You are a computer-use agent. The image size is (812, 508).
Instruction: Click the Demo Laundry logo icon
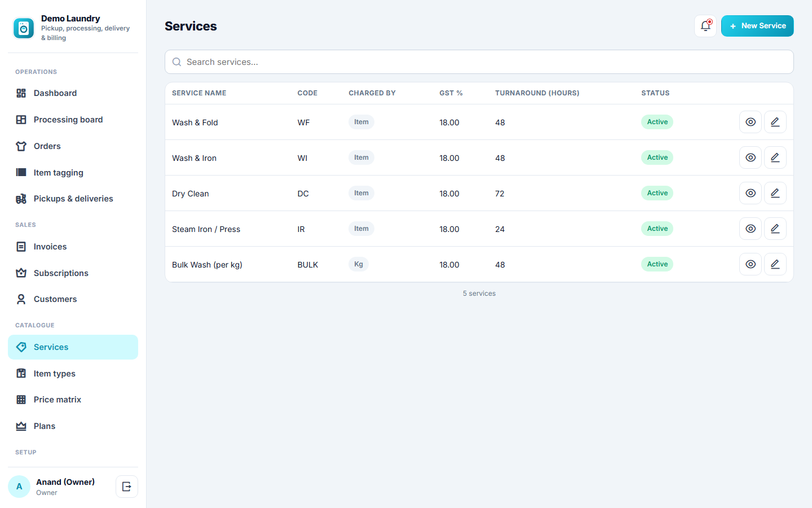pos(24,28)
